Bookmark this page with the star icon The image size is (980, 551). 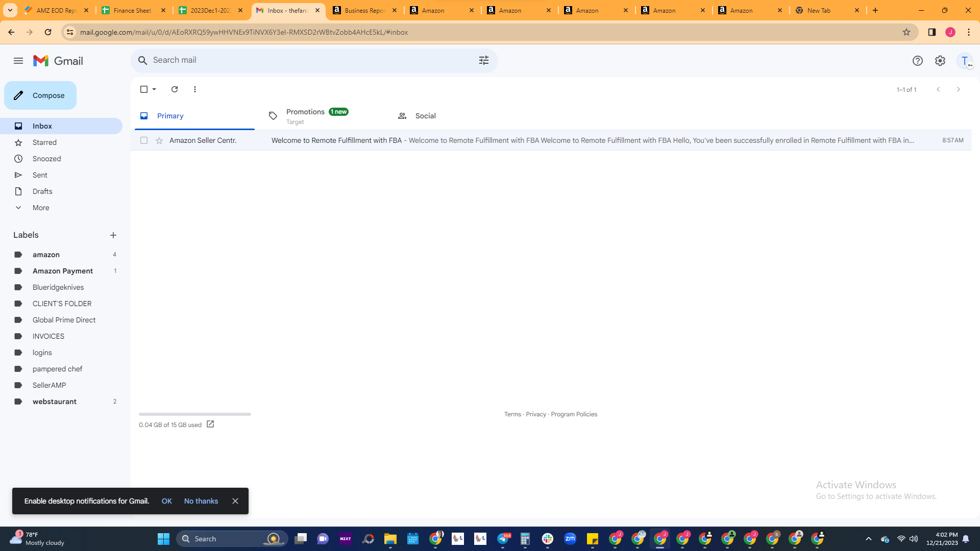[906, 32]
